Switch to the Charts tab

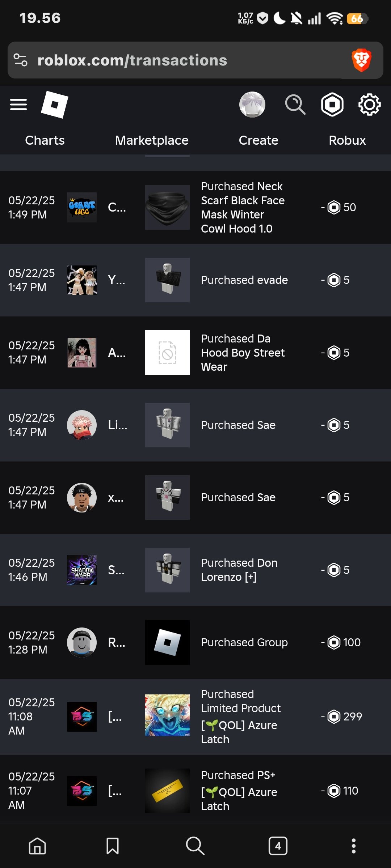[x=45, y=140]
